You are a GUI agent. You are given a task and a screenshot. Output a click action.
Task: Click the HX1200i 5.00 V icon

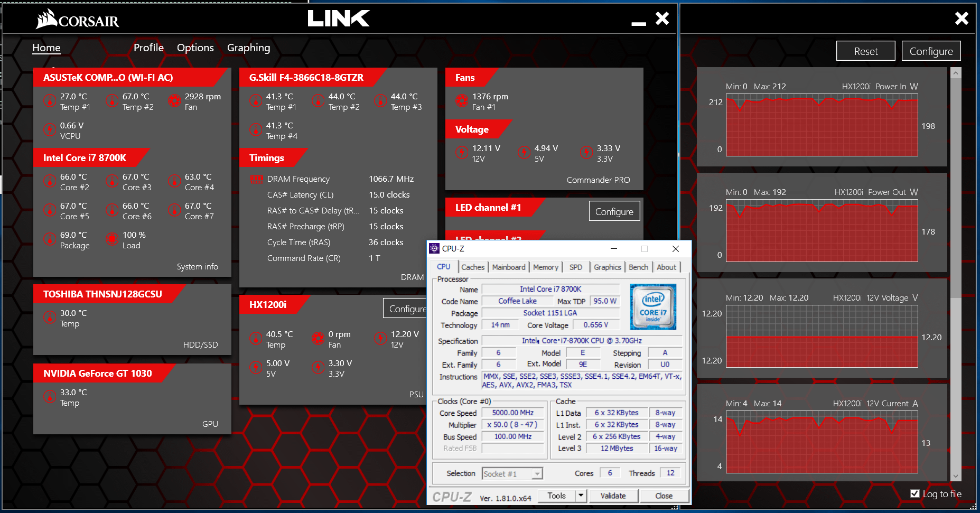[256, 367]
